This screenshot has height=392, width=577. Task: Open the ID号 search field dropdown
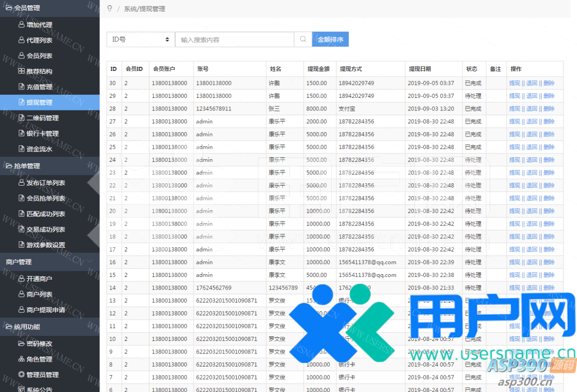click(x=141, y=39)
